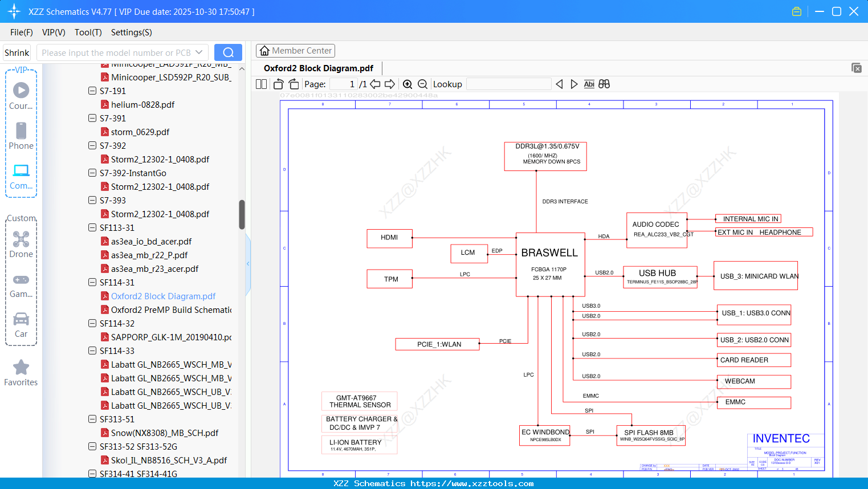Click the Member Center button
868x489 pixels.
pyautogui.click(x=295, y=51)
